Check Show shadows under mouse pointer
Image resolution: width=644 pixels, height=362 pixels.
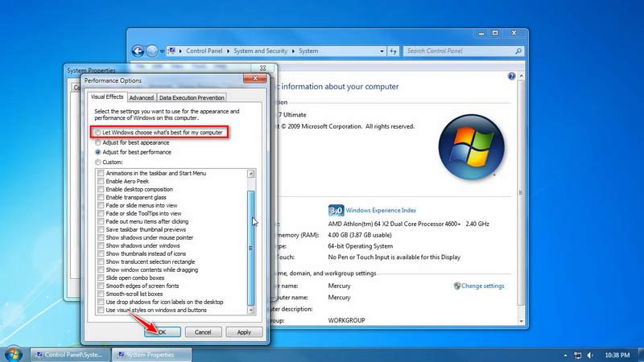pos(101,237)
